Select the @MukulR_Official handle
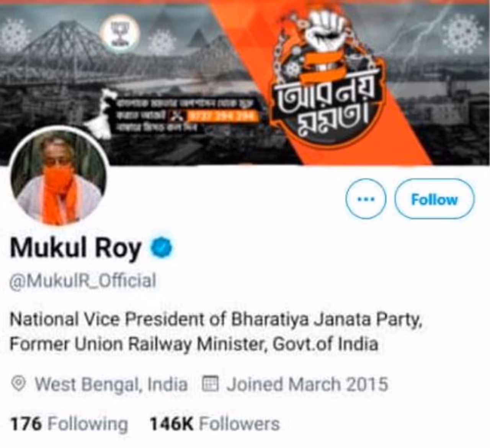Image resolution: width=490 pixels, height=448 pixels. 83,281
